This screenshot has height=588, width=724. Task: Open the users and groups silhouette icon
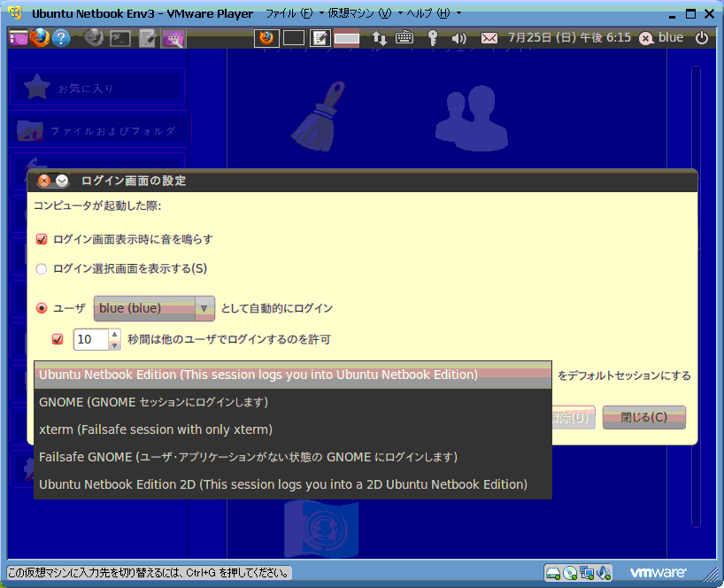click(x=471, y=119)
